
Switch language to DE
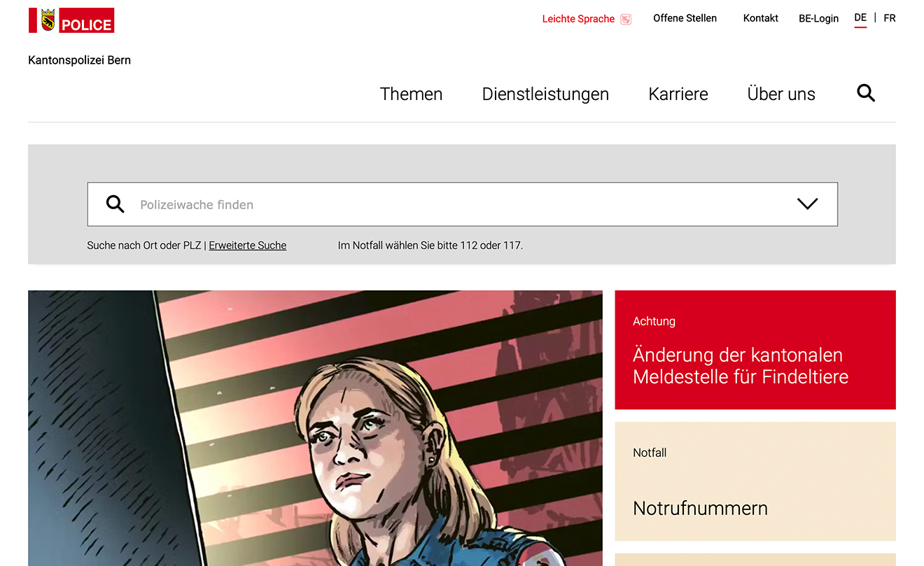tap(860, 18)
